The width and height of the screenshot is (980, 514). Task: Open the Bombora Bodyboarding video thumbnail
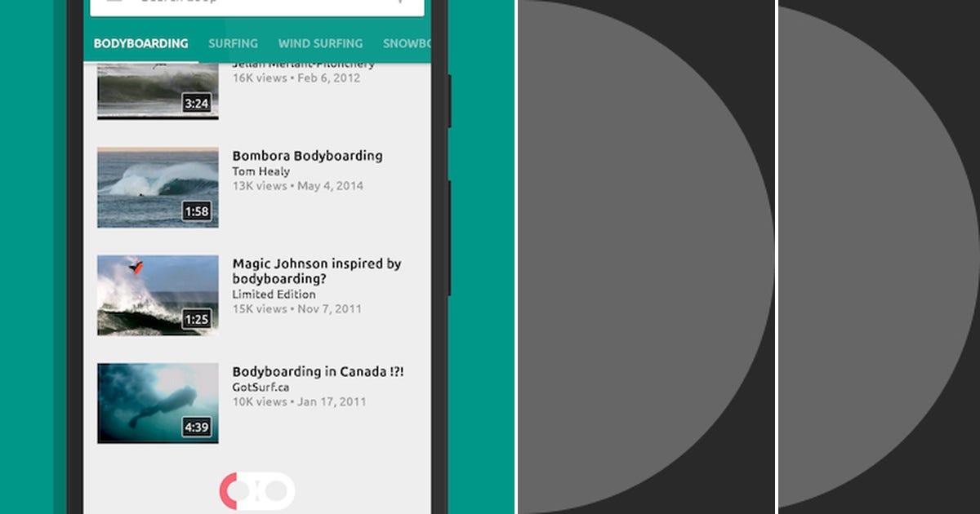pyautogui.click(x=158, y=187)
